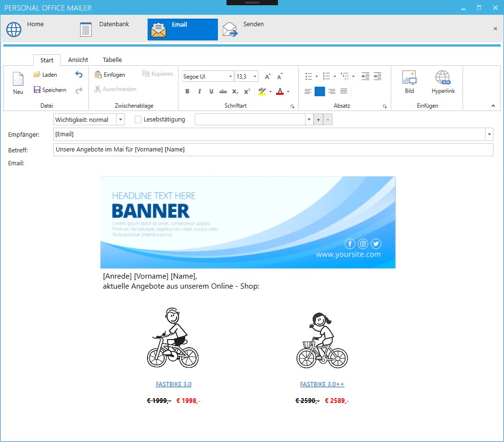The image size is (504, 442).
Task: Toggle bold formatting
Action: click(x=188, y=91)
